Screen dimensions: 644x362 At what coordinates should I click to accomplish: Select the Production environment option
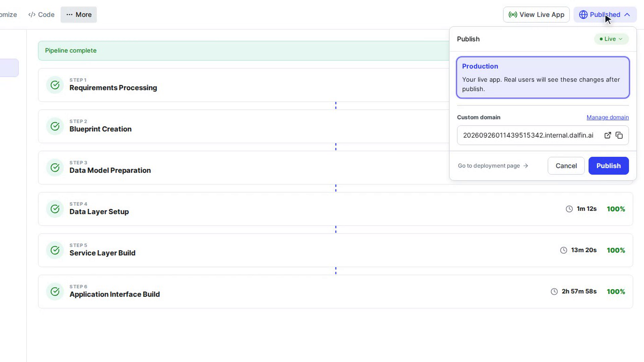pos(543,77)
